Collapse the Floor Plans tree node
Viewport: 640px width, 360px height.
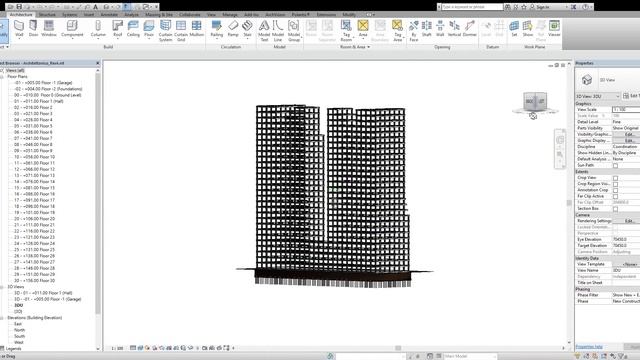pos(2,76)
